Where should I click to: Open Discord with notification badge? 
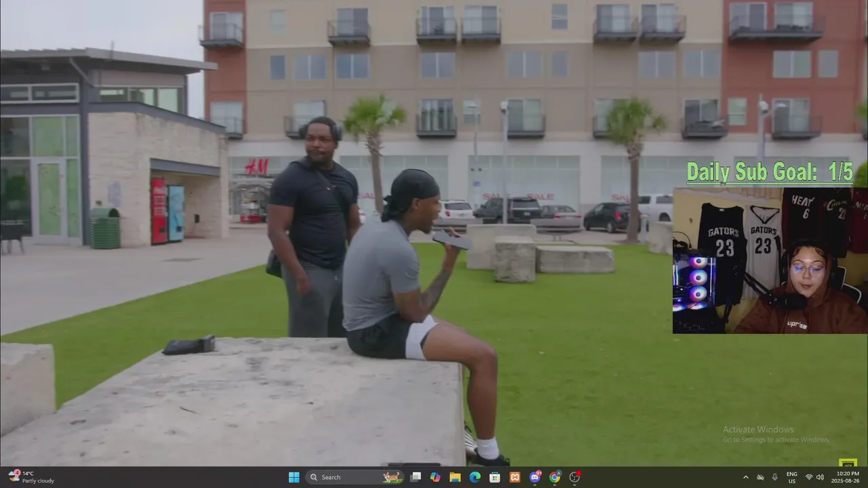(x=535, y=477)
